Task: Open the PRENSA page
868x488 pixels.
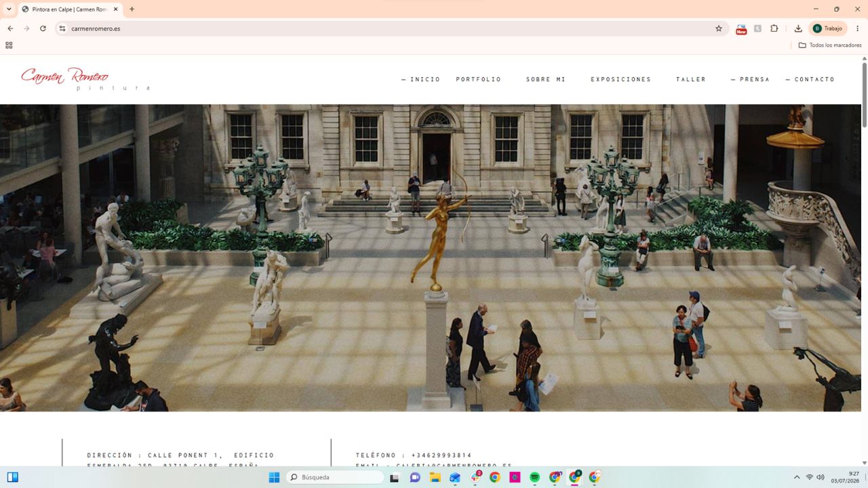Action: [751, 79]
